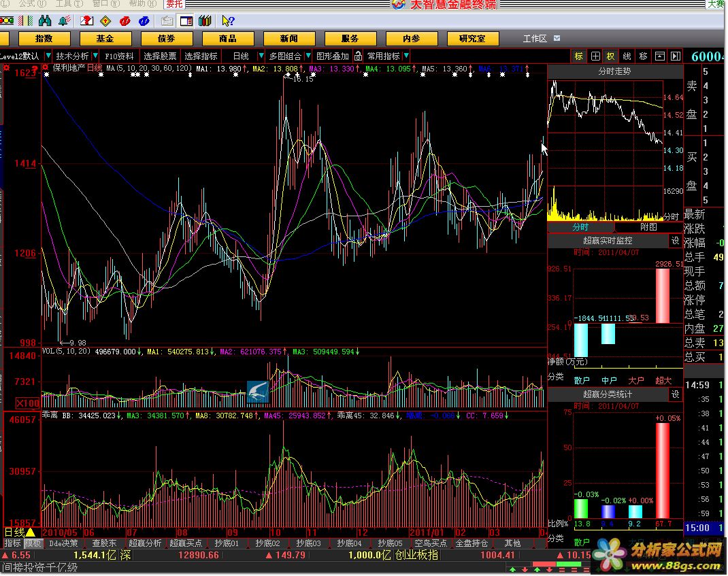Click the red gear icon at chart corner
Screen dimensions: 728x576
6,68
